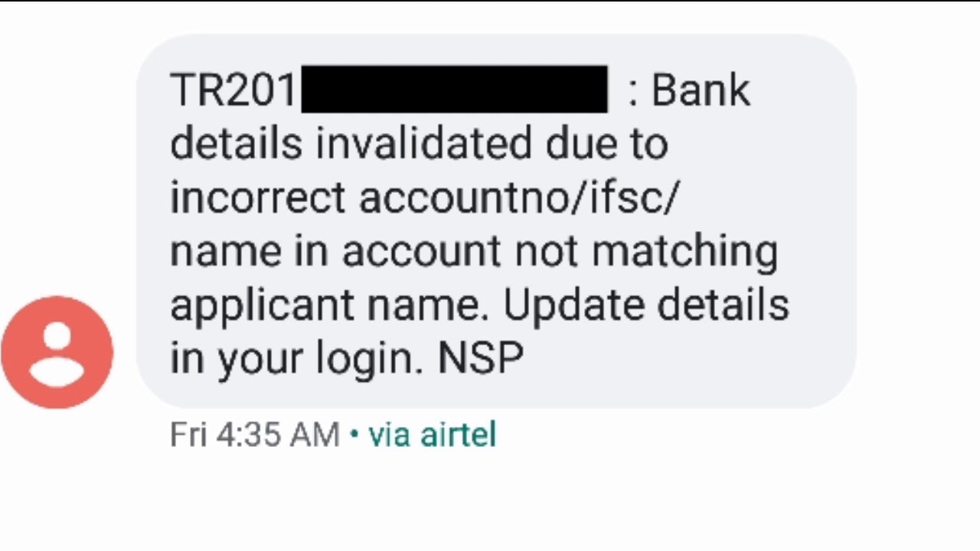Click the "Update details" text
This screenshot has width=980, height=551.
pyautogui.click(x=646, y=305)
